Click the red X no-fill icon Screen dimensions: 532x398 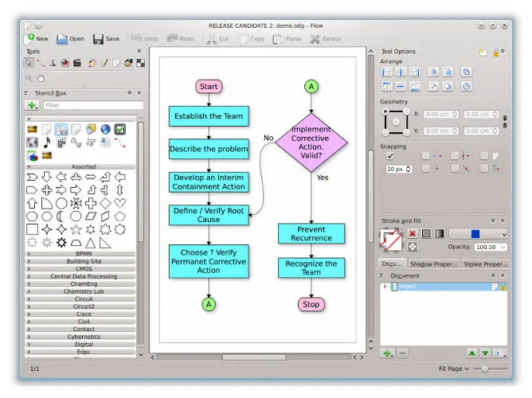[413, 233]
